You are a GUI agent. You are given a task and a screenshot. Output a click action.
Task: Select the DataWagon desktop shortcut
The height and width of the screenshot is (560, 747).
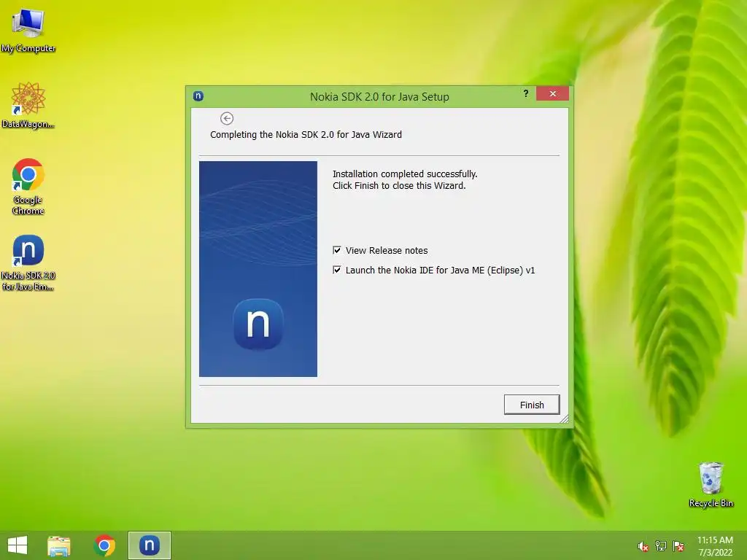click(28, 105)
